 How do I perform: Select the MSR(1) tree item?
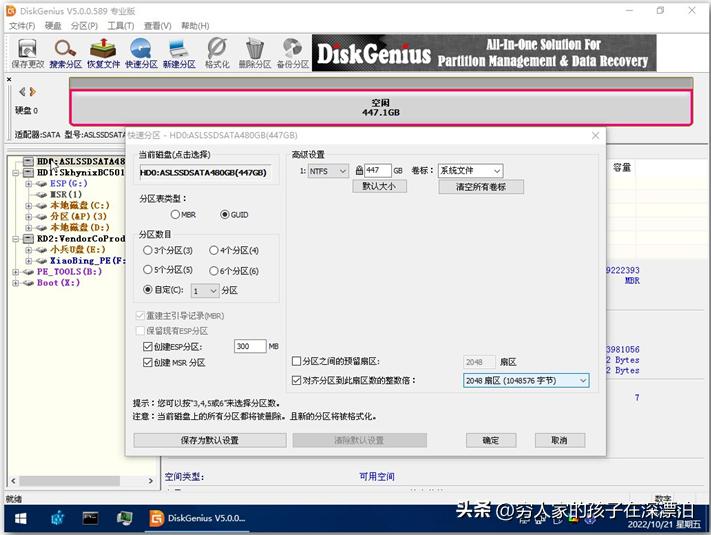click(66, 195)
